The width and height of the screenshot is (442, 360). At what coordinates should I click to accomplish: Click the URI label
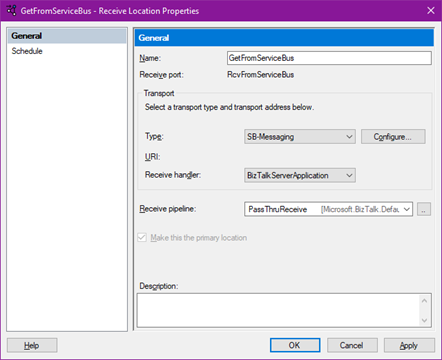tap(152, 157)
